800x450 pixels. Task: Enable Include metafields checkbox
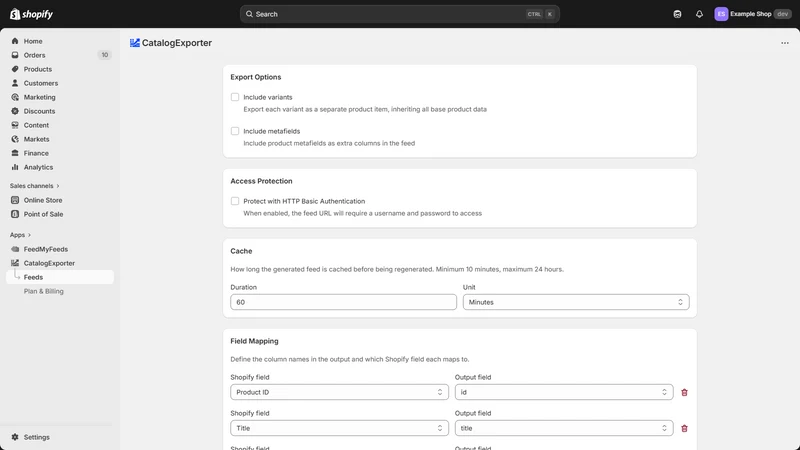235,131
